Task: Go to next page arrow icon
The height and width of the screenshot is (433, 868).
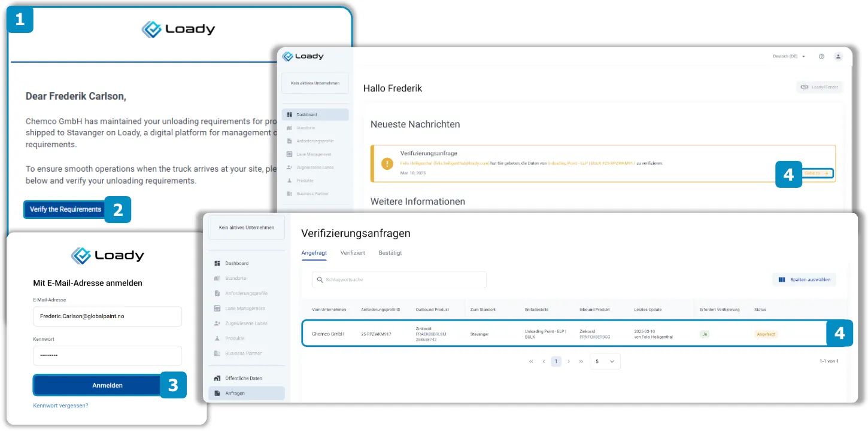Action: click(569, 361)
